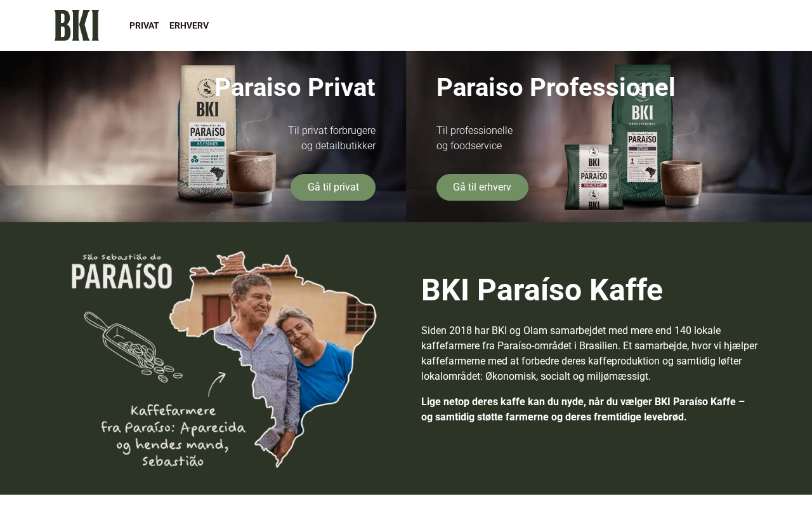Open the PRIVAT menu item
This screenshot has width=812, height=508.
pyautogui.click(x=144, y=25)
